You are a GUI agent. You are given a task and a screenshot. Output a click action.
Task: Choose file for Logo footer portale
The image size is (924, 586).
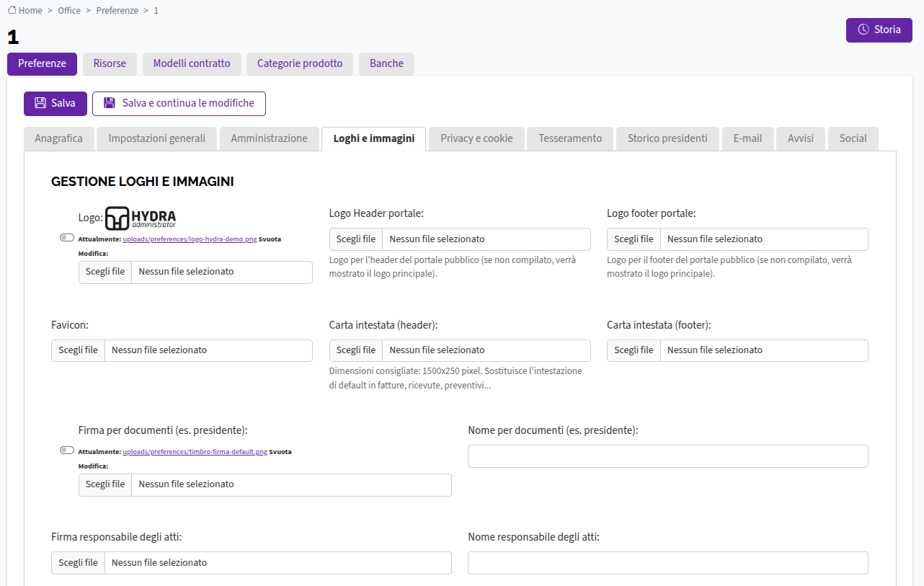[x=737, y=239]
